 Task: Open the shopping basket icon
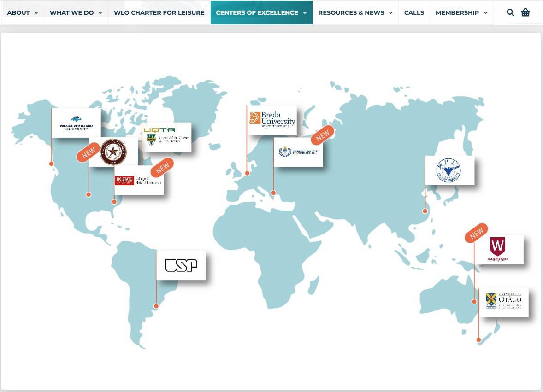(x=525, y=12)
